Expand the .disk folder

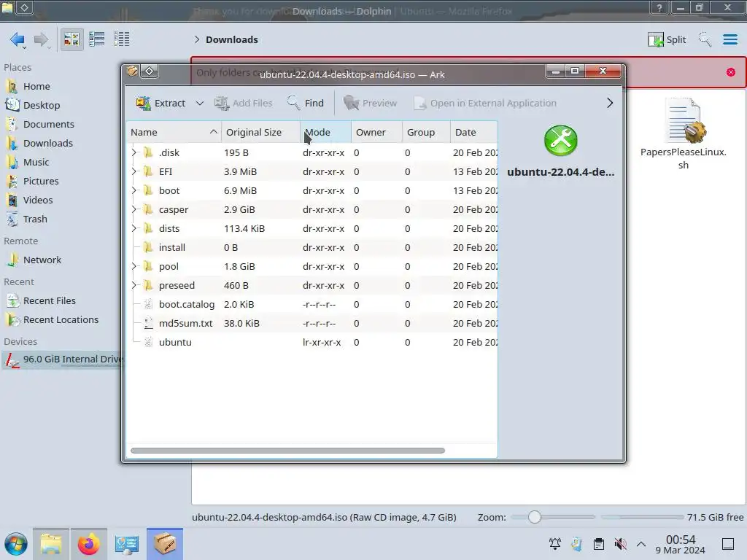(x=134, y=152)
